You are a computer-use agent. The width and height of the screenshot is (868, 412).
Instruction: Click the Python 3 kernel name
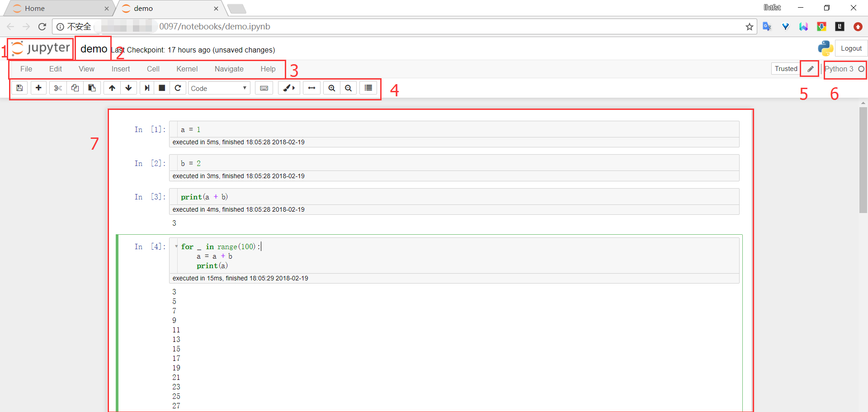point(839,69)
